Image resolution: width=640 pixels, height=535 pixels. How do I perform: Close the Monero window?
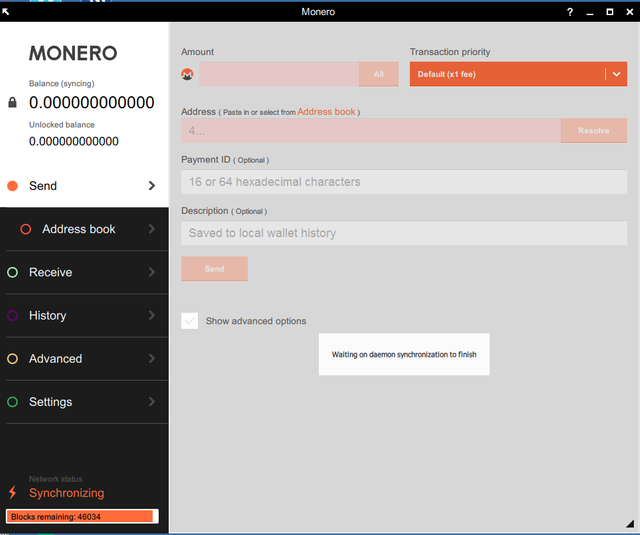tap(629, 12)
